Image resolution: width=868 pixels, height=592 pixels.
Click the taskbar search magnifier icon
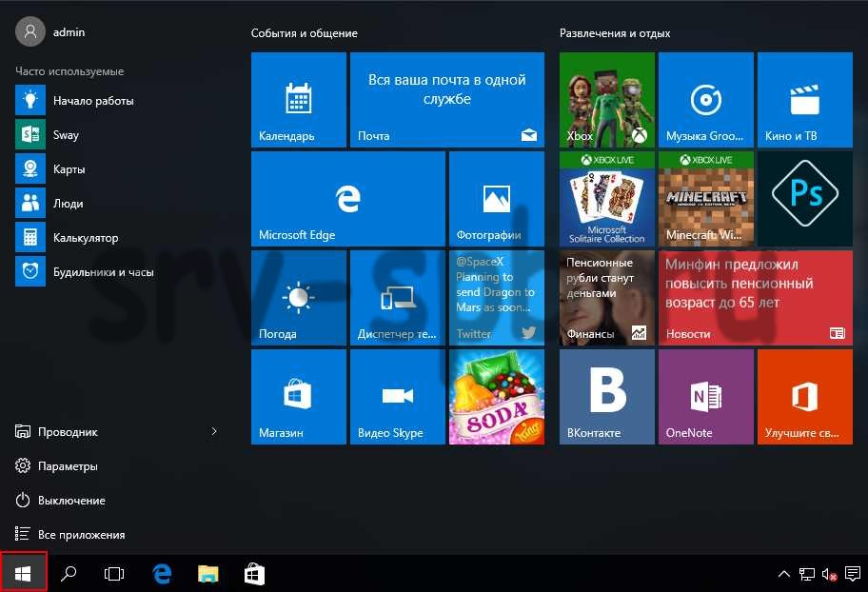tap(69, 574)
